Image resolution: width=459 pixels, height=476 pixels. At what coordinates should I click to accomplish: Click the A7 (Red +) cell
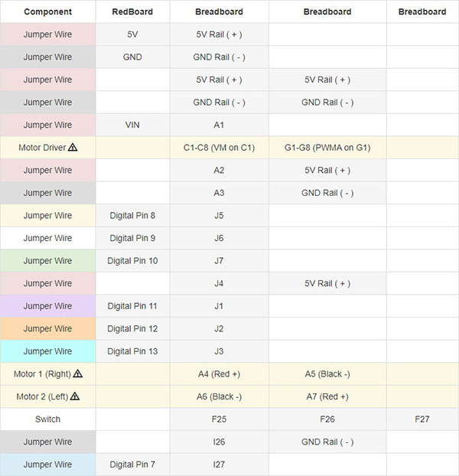pyautogui.click(x=327, y=396)
